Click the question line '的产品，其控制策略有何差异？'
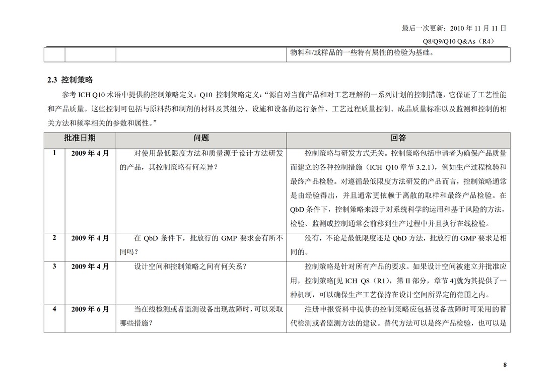 pos(169,167)
